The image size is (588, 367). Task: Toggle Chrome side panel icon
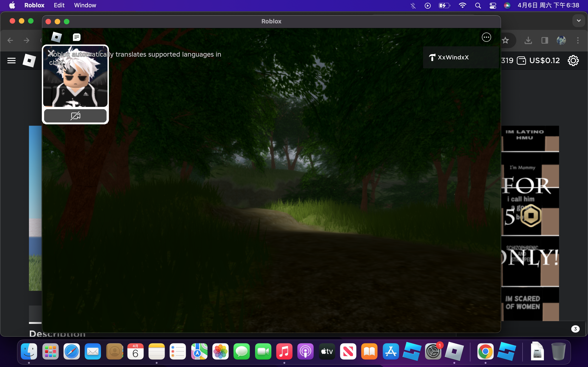[x=545, y=40]
